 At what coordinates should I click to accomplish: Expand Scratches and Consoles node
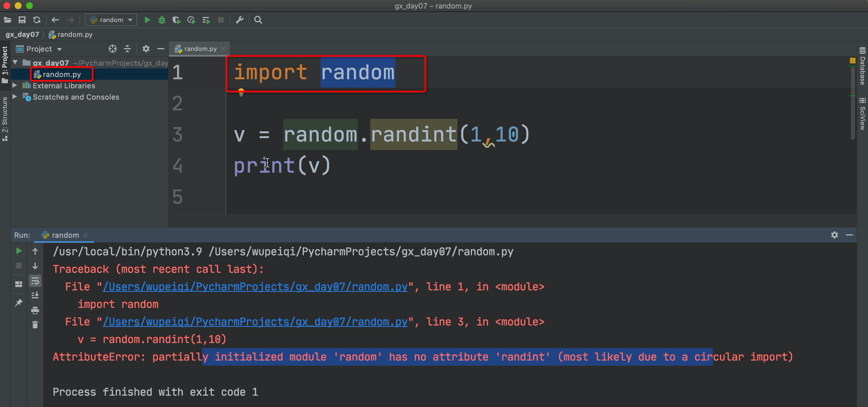pos(15,97)
